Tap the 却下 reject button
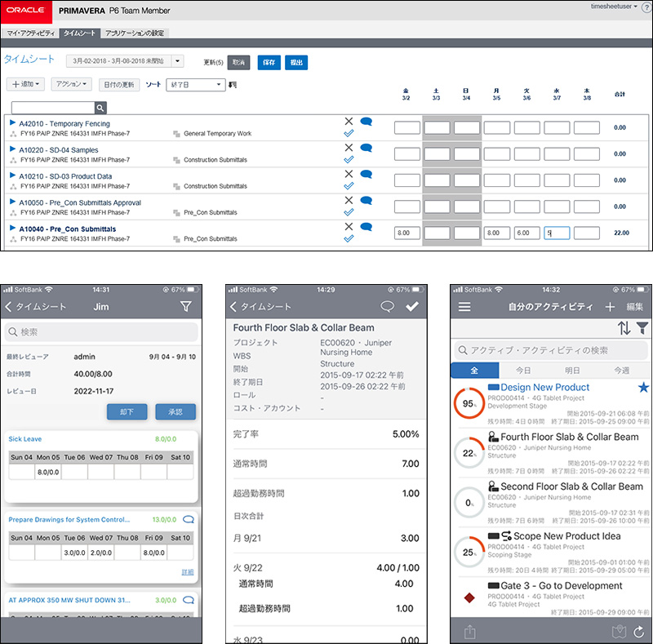653x644 pixels. [127, 411]
